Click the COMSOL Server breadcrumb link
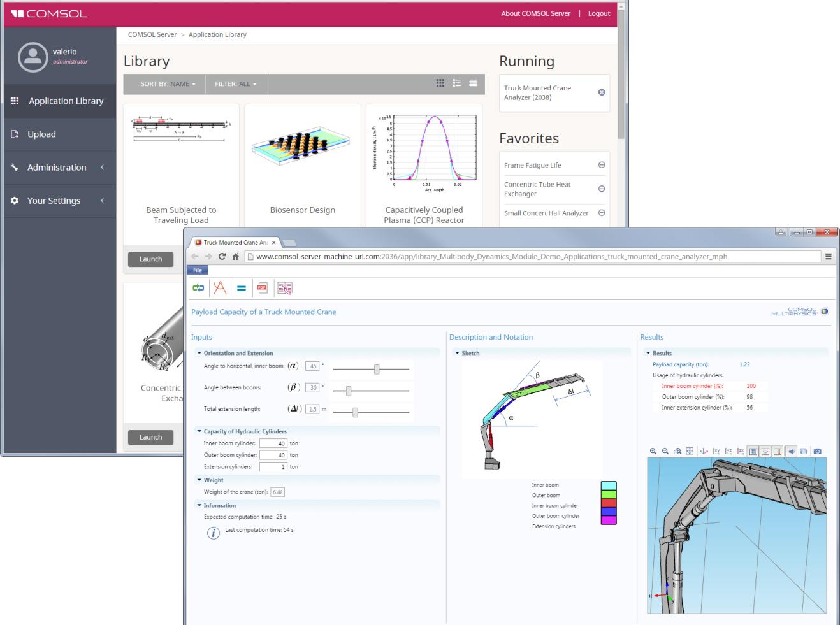The width and height of the screenshot is (840, 625). coord(152,34)
